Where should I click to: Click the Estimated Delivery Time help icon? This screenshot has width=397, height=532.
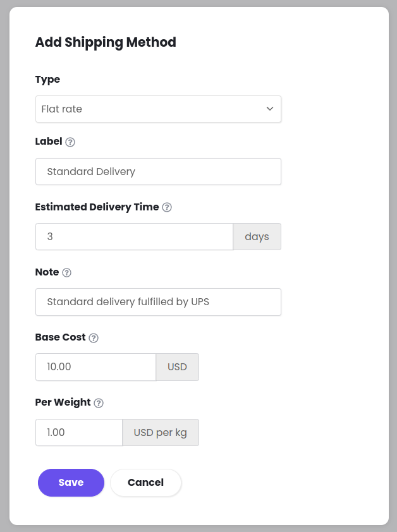pos(167,207)
